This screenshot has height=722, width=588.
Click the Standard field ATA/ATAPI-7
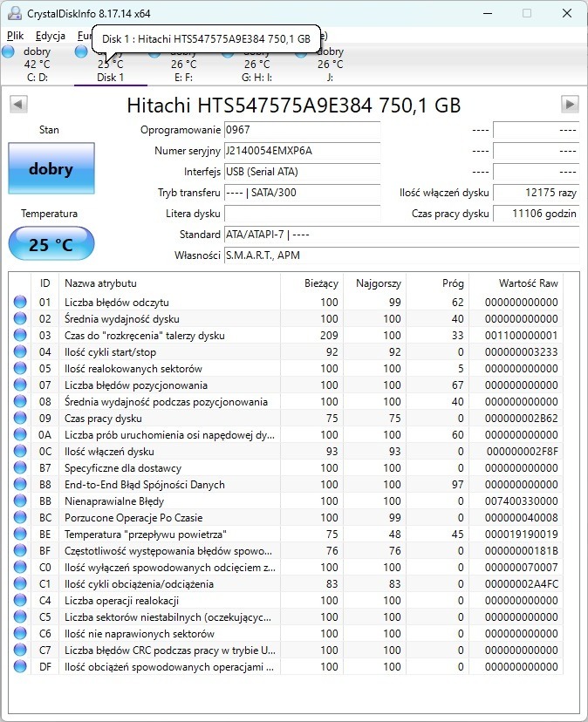402,235
